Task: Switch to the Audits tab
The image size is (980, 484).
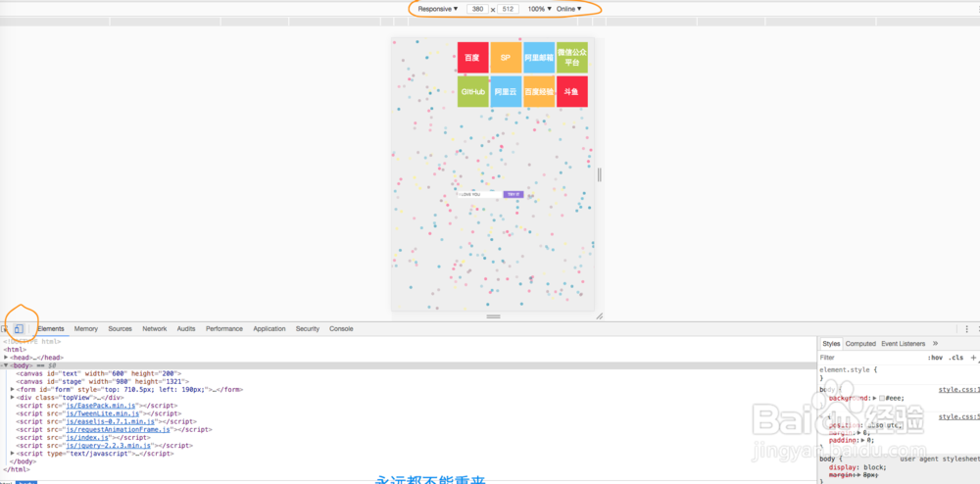Action: [x=186, y=328]
